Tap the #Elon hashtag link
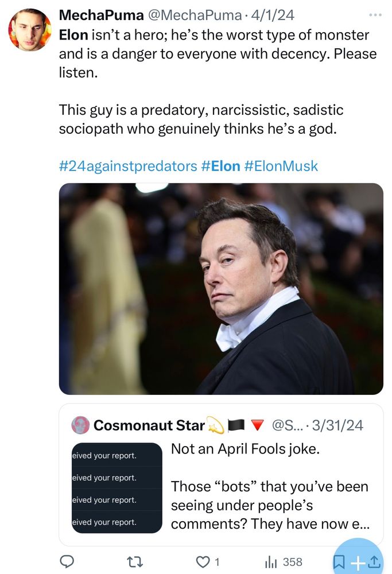Image resolution: width=392 pixels, height=574 pixels. pos(220,166)
